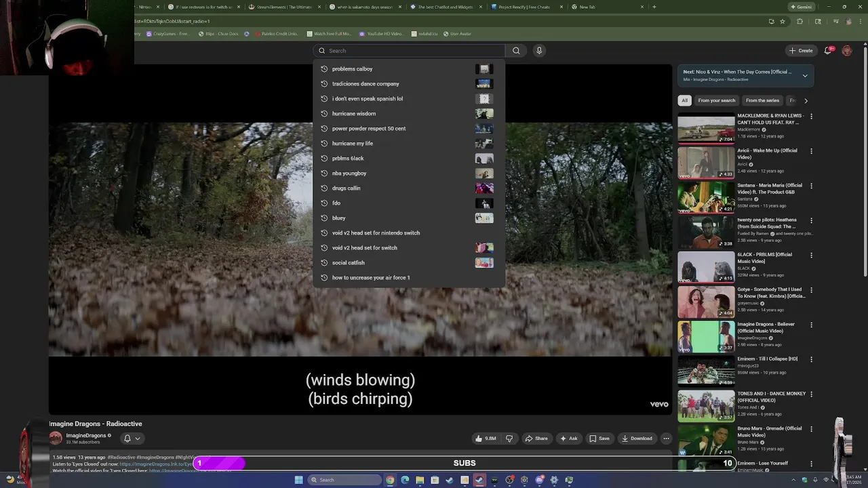
Task: Click the magnifier search button beside search box
Action: coord(516,50)
